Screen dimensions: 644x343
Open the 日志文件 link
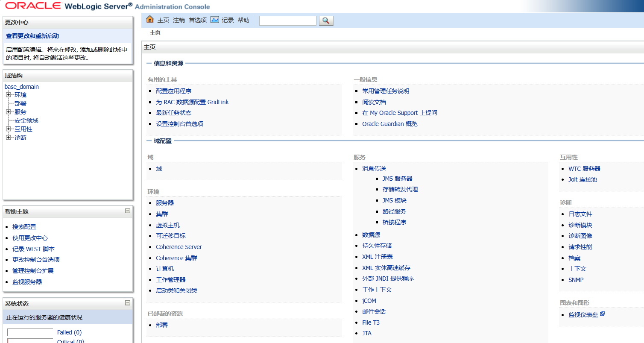point(580,214)
